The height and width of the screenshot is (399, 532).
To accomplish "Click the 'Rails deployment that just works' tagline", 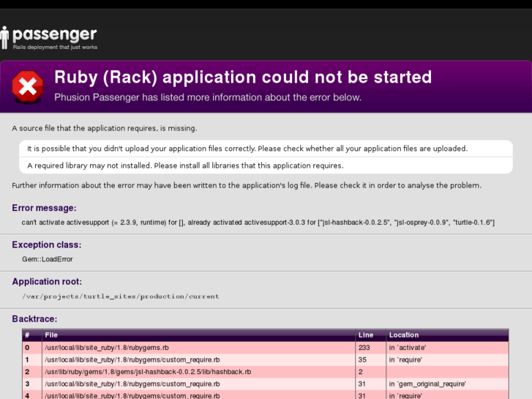I will point(56,47).
